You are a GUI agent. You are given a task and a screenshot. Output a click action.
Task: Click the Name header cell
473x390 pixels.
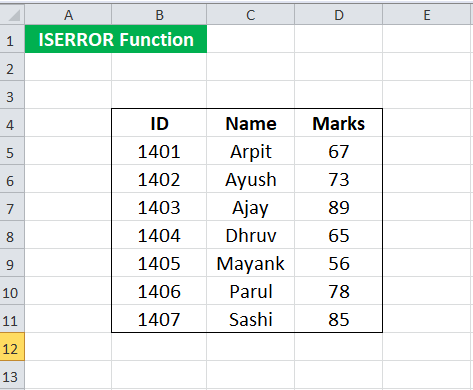[x=250, y=123]
